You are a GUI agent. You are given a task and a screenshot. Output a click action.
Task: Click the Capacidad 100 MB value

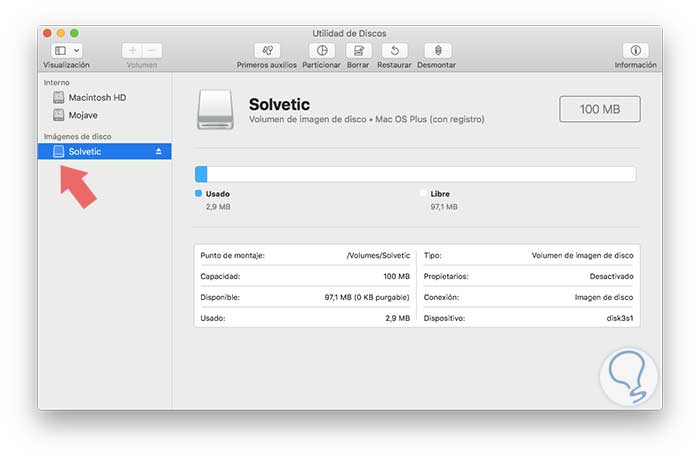click(396, 276)
